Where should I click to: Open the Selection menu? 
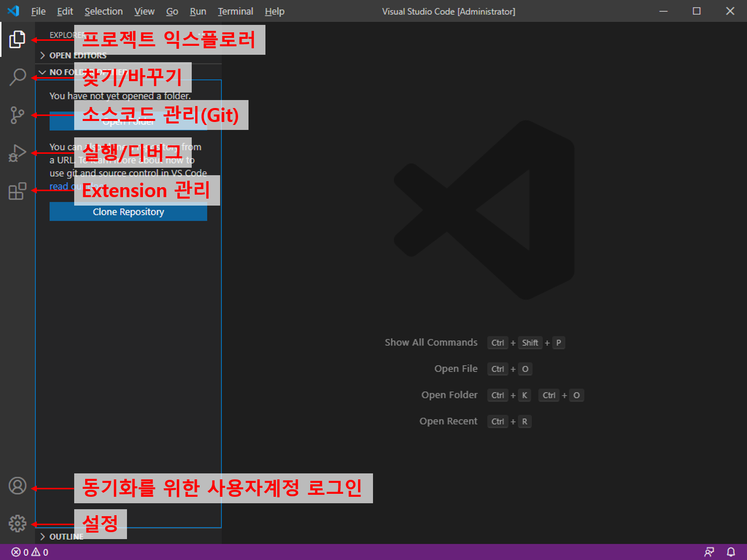[103, 11]
